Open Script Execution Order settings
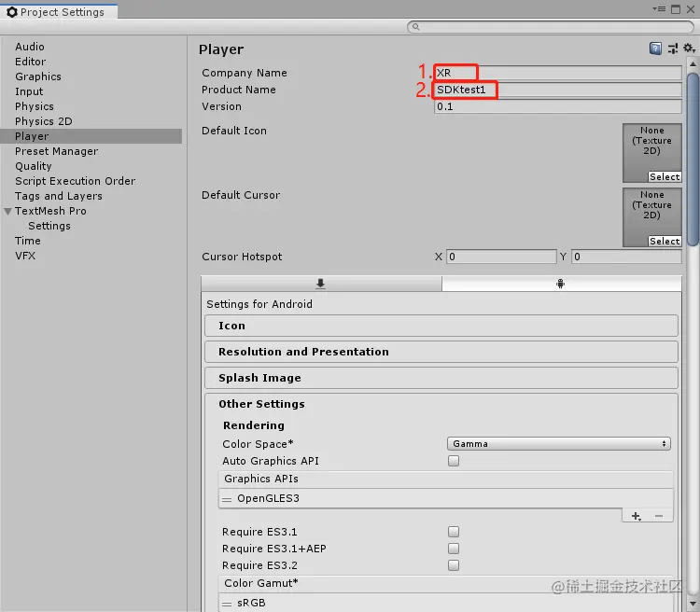Viewport: 700px width, 612px height. click(75, 181)
